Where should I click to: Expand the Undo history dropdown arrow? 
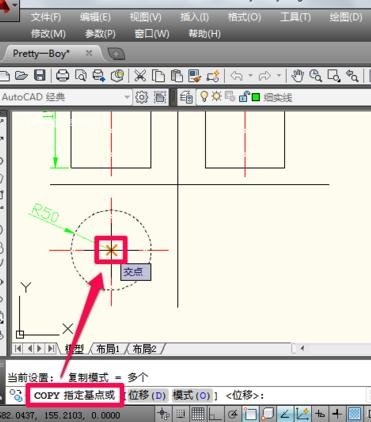[x=250, y=76]
